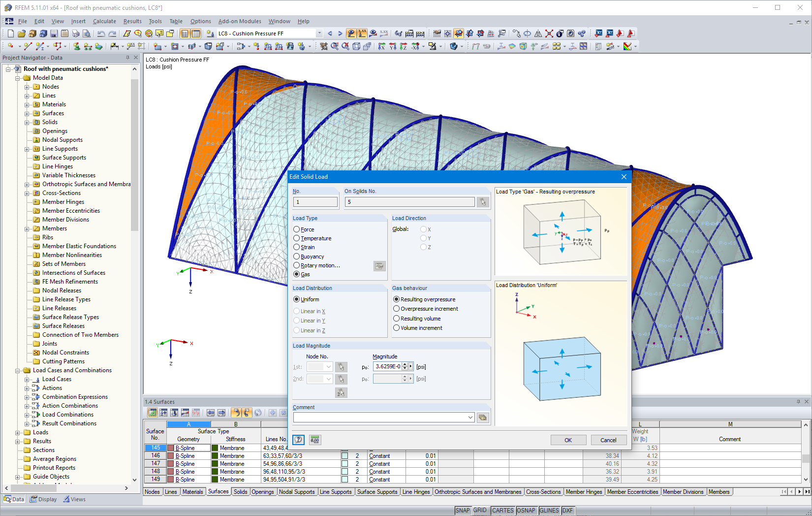Collapse the Model Data tree node
This screenshot has width=812, height=516.
(18, 78)
